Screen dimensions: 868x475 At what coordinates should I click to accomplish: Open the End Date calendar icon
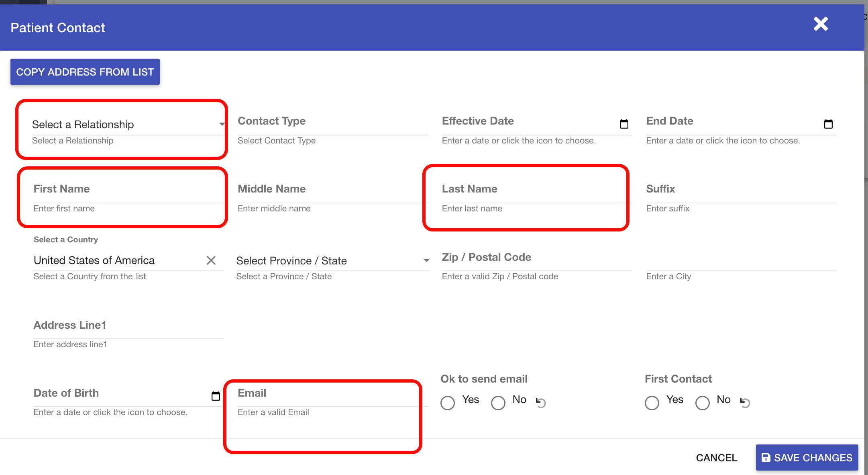click(x=828, y=124)
